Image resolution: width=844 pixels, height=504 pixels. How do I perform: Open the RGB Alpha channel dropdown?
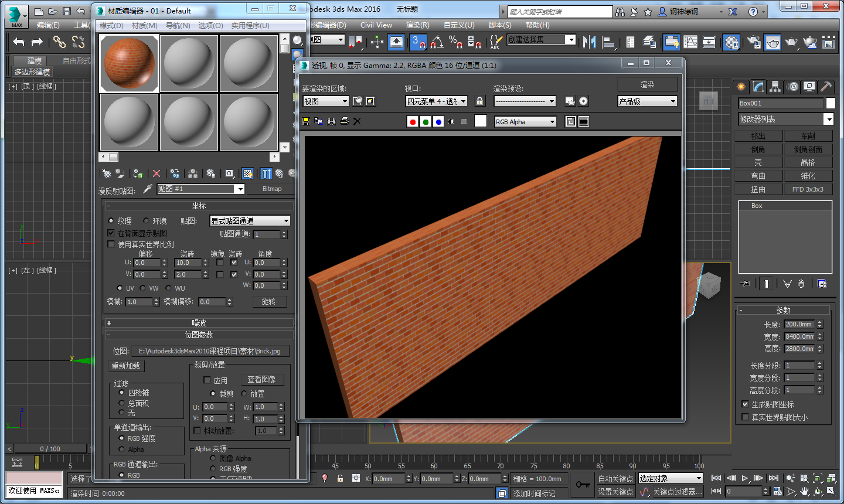[x=525, y=122]
